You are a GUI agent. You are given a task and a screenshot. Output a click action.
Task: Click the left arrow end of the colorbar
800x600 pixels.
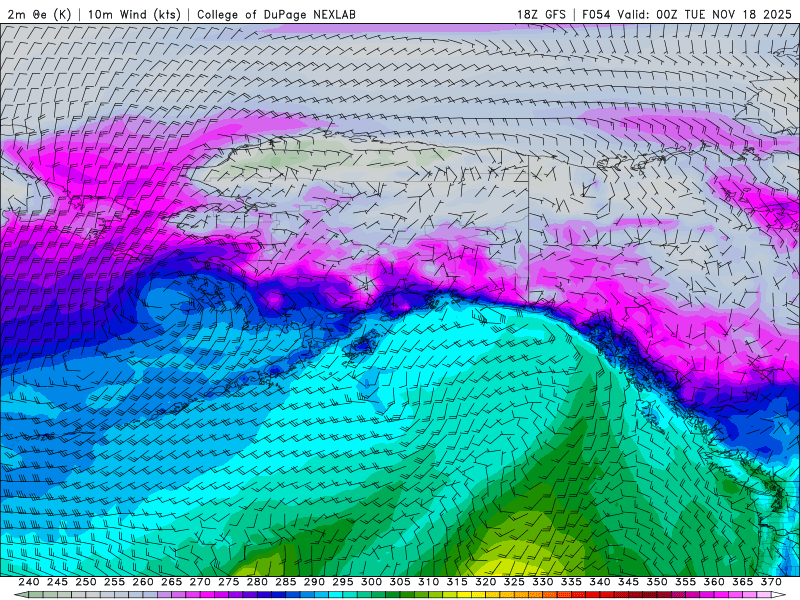(21, 594)
